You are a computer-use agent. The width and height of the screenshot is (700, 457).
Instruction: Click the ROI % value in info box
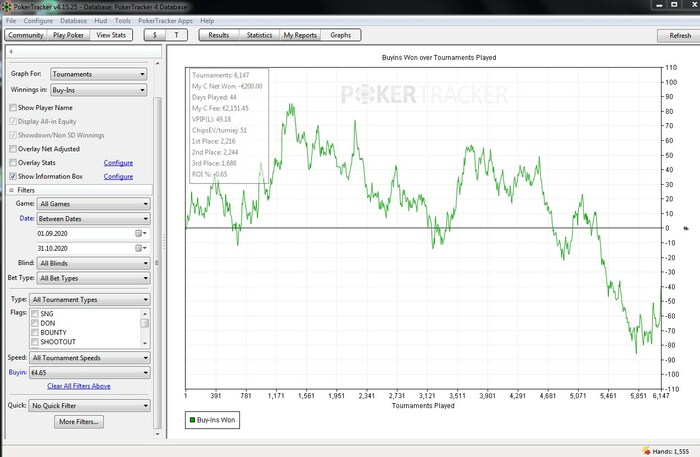coord(221,174)
